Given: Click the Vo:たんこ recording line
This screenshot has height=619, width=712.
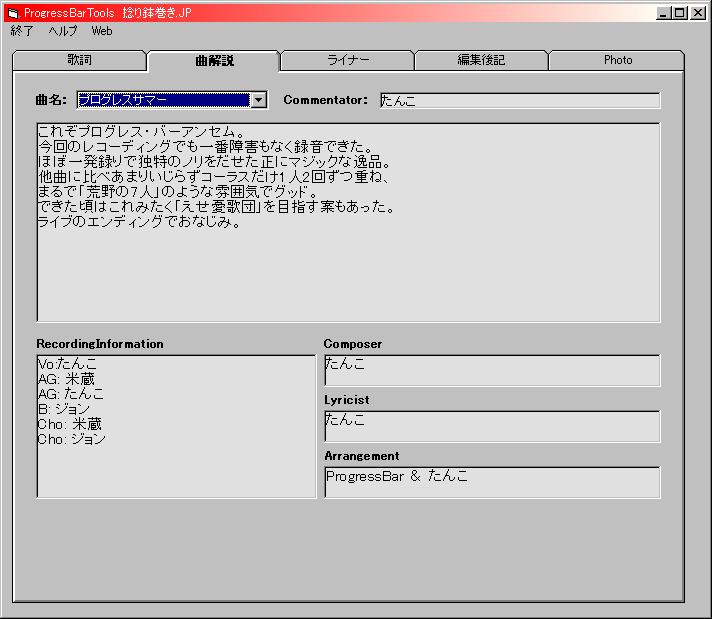Looking at the screenshot, I should 67,364.
